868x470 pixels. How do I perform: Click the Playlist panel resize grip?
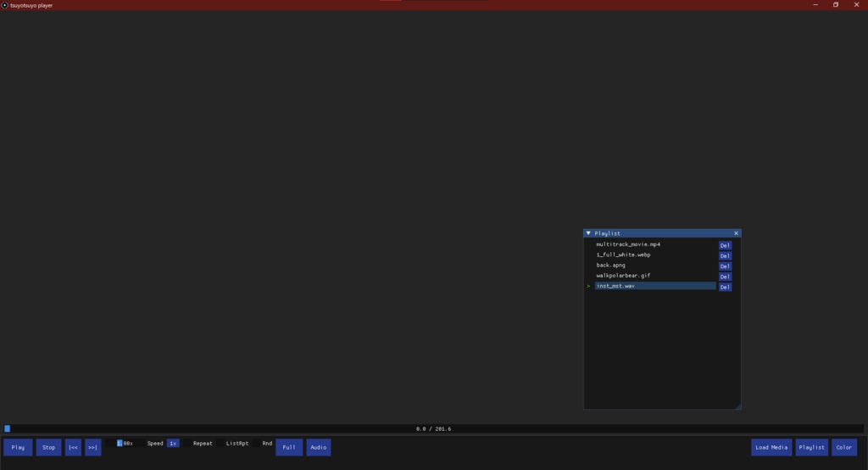737,406
